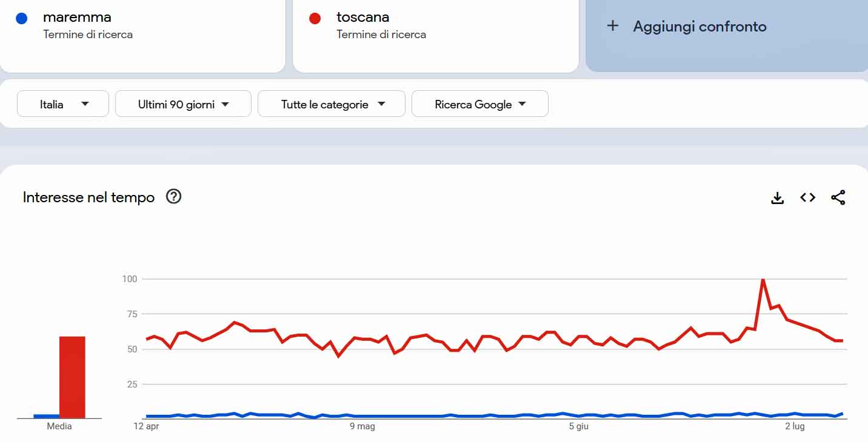Click the Aggiungi confronto button
The width and height of the screenshot is (868, 442).
tap(699, 27)
